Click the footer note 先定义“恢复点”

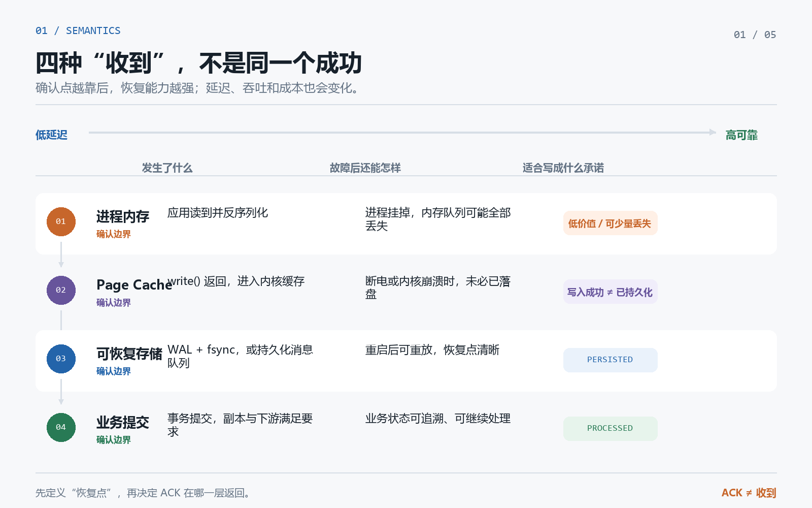(144, 493)
